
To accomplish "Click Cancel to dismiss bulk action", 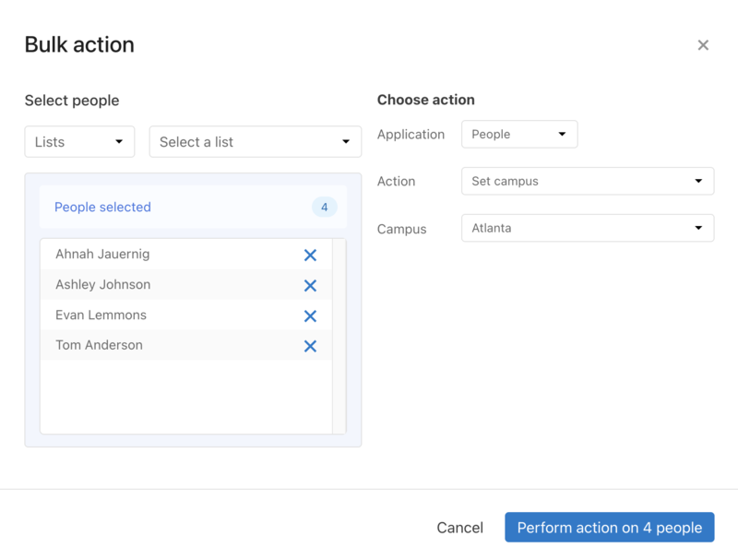I will (x=459, y=528).
